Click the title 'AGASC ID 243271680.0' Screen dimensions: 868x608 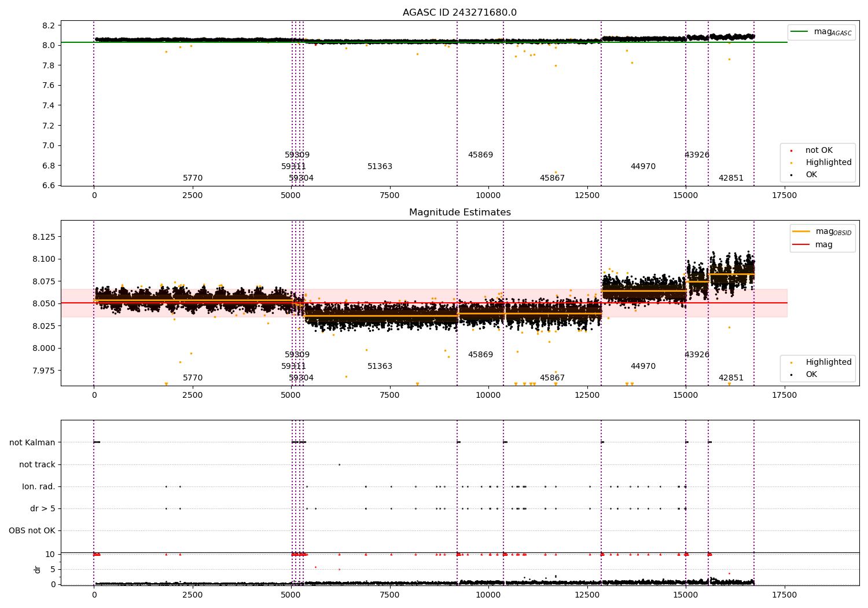(x=459, y=13)
